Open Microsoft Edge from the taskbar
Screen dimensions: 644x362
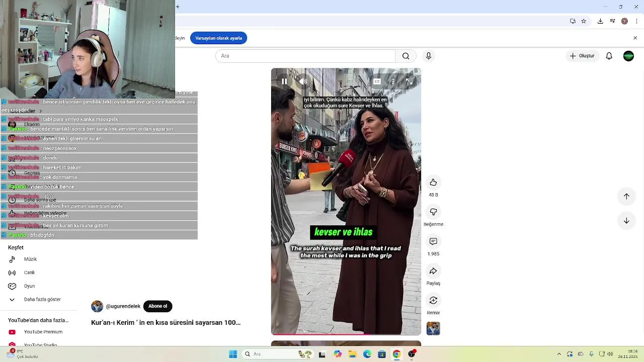point(367,354)
